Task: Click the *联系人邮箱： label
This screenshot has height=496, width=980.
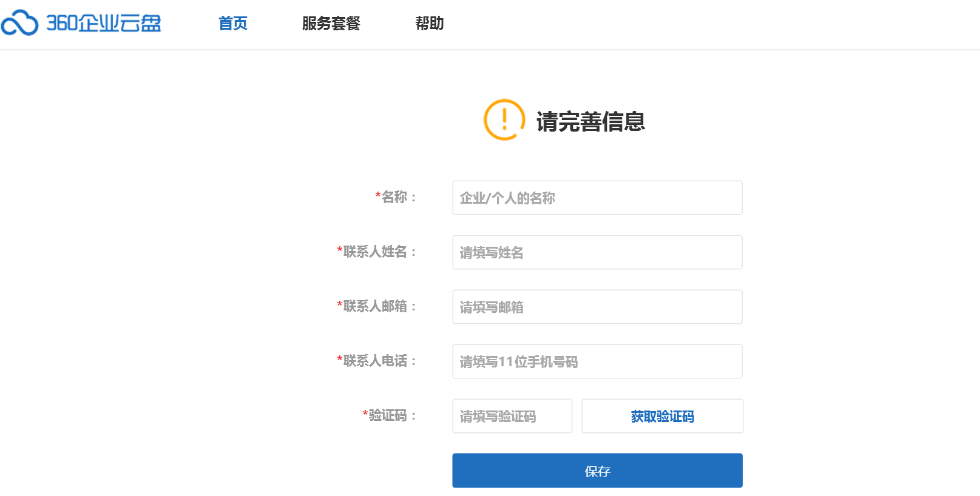Action: 377,306
